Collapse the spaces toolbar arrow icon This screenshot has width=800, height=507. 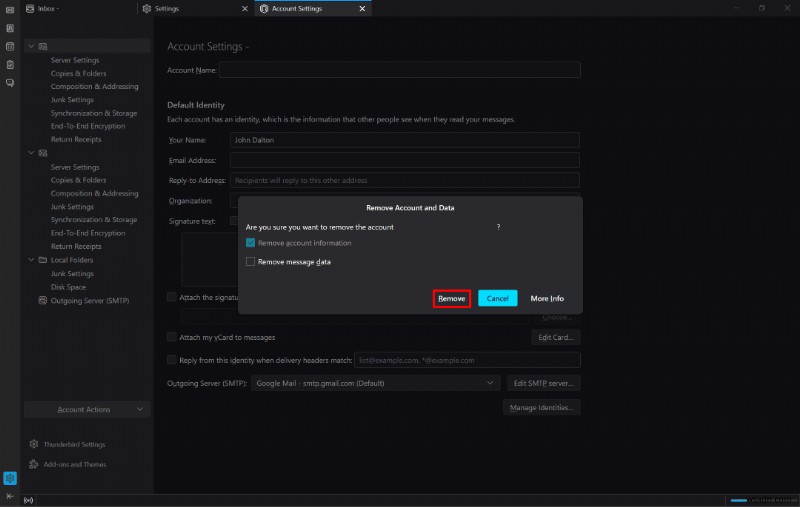tap(10, 496)
